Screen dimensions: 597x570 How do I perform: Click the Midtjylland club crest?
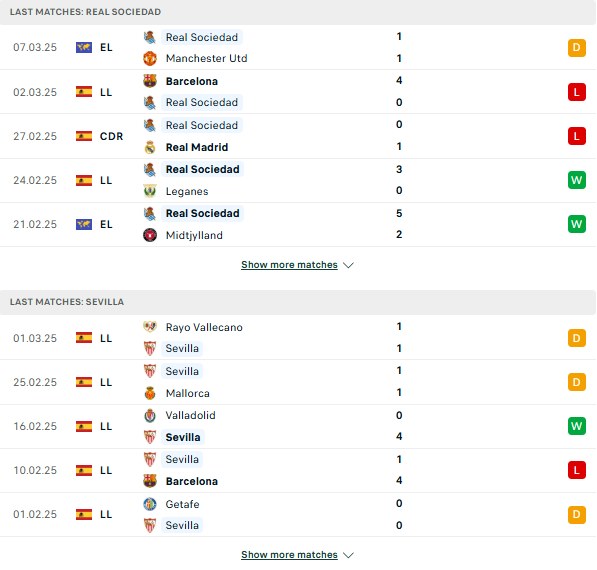[x=150, y=235]
